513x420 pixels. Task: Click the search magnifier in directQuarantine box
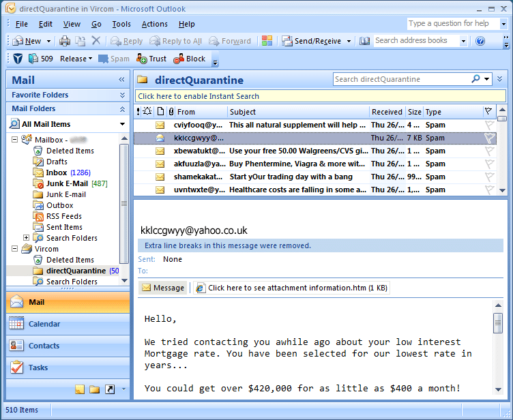[x=475, y=79]
